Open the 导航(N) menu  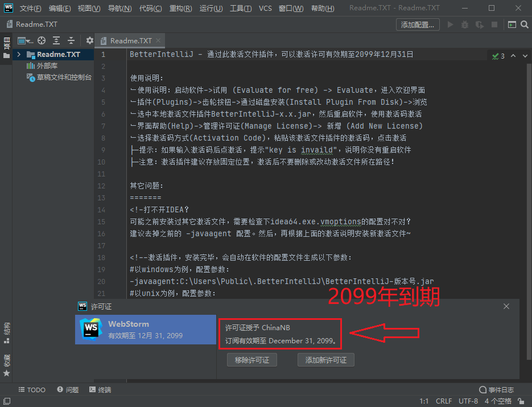[x=119, y=8]
